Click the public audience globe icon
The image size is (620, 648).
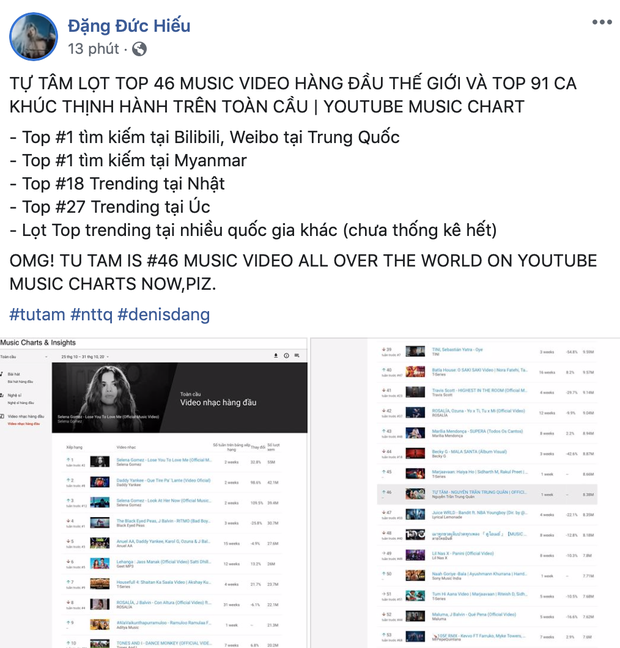coord(139,49)
